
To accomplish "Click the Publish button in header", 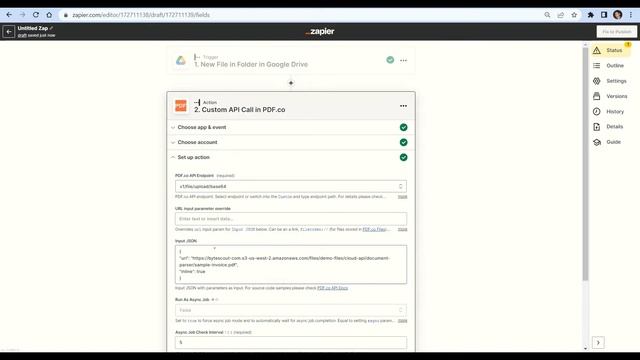I will click(616, 31).
